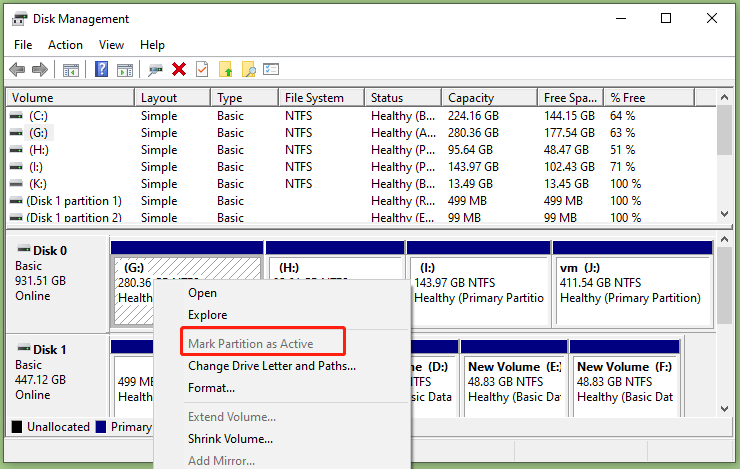740x469 pixels.
Task: Click the drive icon beside (H:) row
Action: [x=16, y=150]
